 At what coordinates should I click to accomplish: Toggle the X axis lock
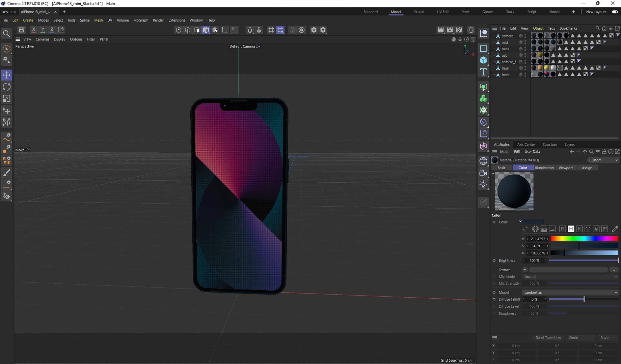pyautogui.click(x=33, y=30)
